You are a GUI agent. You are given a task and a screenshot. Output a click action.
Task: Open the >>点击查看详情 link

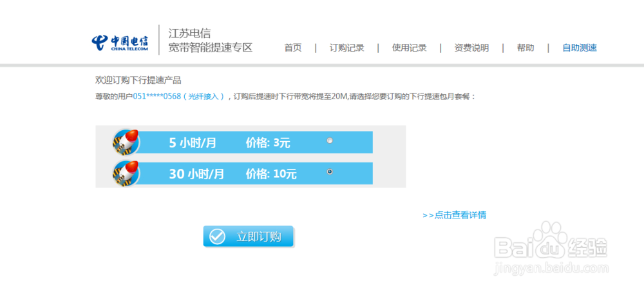pyautogui.click(x=454, y=215)
